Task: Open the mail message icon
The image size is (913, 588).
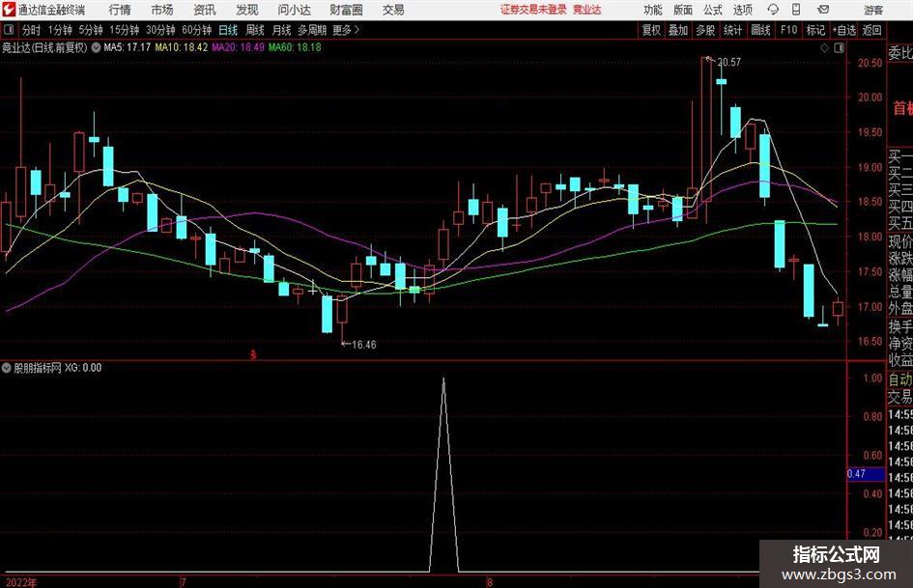Action: pyautogui.click(x=823, y=10)
